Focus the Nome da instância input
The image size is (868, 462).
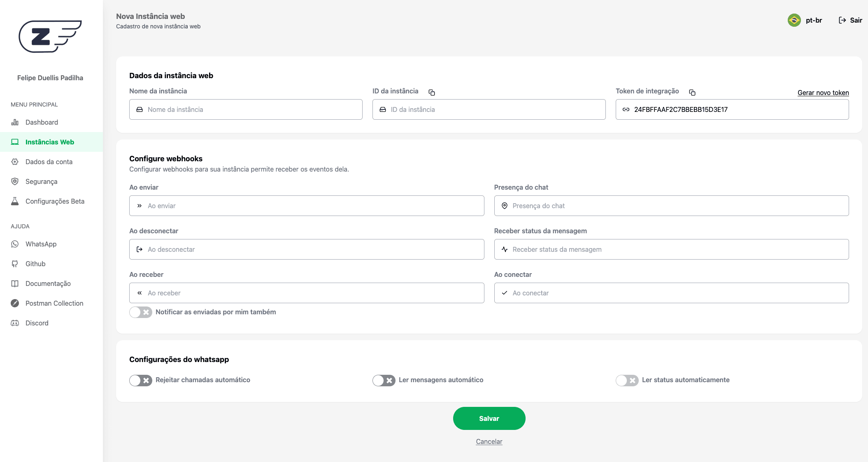point(246,109)
